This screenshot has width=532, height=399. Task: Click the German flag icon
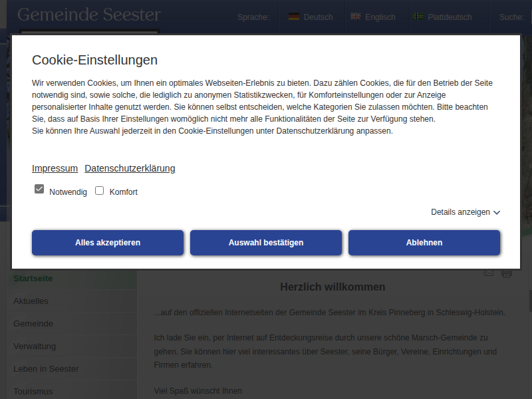pos(294,17)
